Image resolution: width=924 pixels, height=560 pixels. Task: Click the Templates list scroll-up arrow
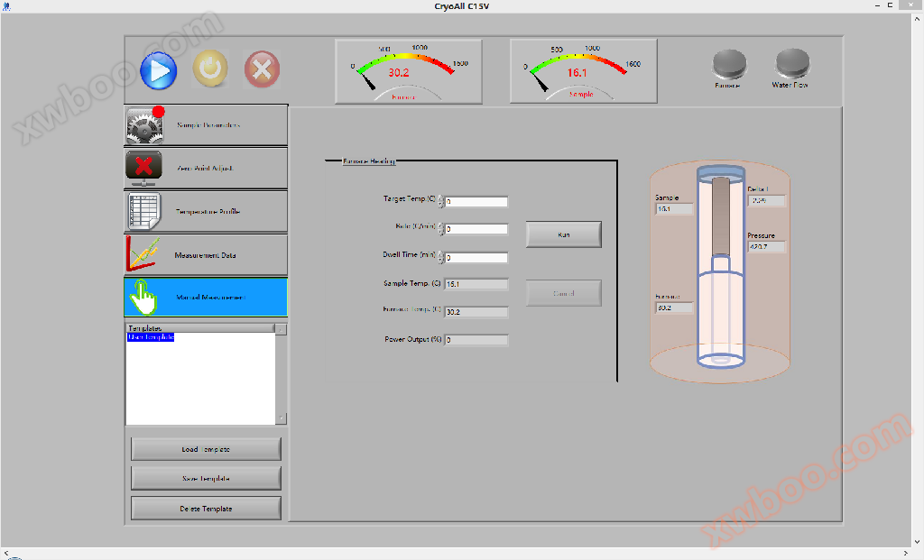(282, 329)
